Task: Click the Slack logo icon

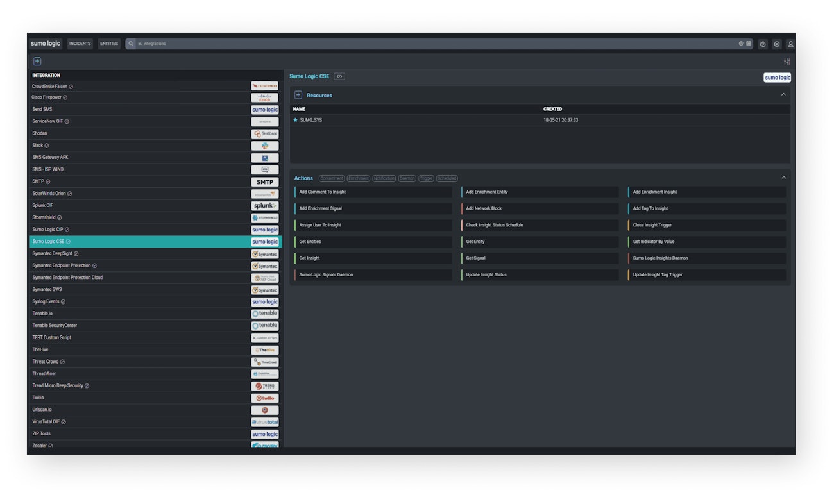Action: [x=265, y=146]
